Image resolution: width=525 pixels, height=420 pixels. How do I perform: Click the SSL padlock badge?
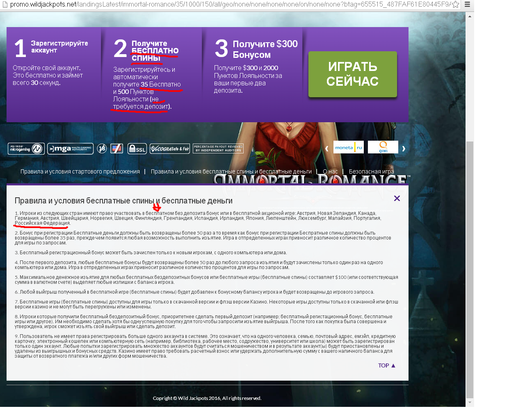(x=137, y=148)
